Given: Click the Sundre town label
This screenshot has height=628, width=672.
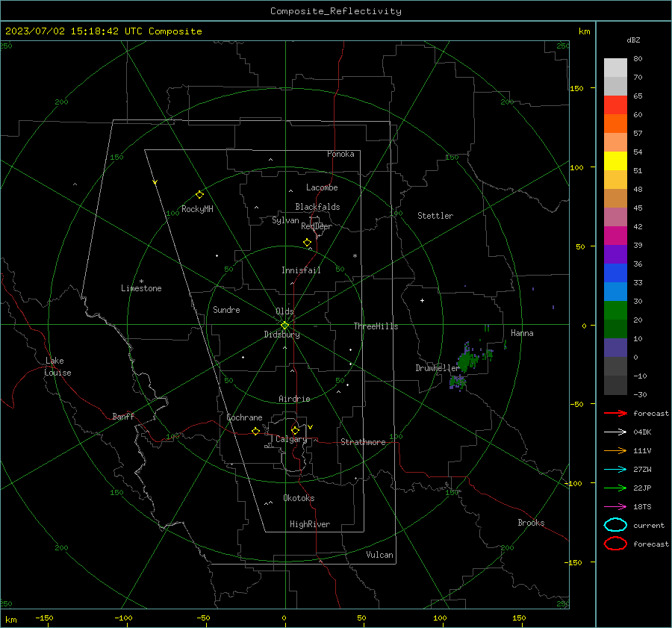Looking at the screenshot, I should (x=226, y=309).
